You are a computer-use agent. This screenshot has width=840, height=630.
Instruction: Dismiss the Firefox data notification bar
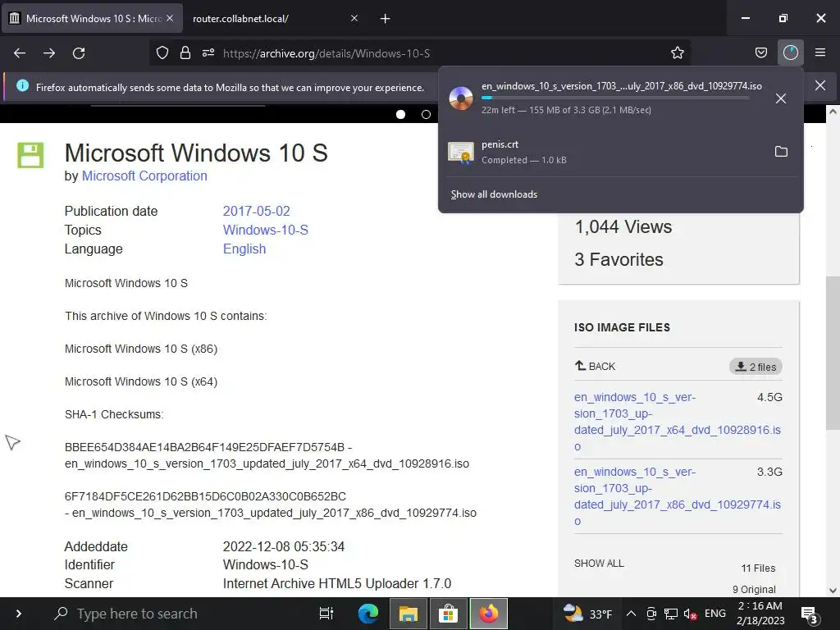820,85
